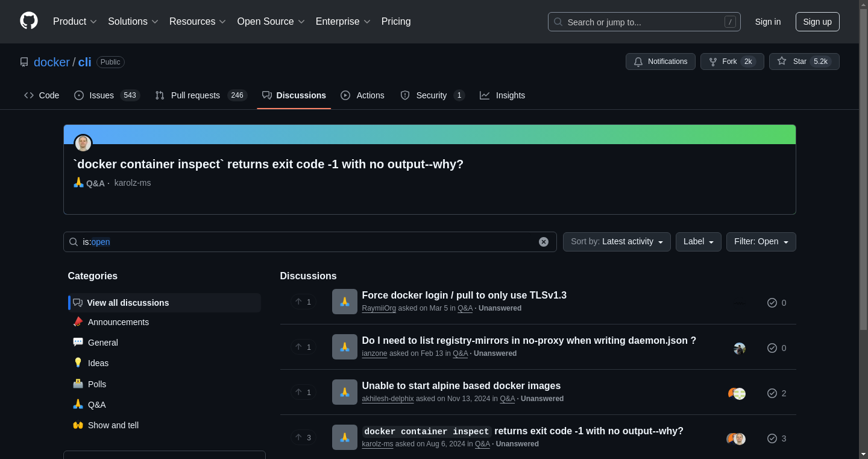
Task: Expand the Enterprise menu
Action: click(343, 22)
